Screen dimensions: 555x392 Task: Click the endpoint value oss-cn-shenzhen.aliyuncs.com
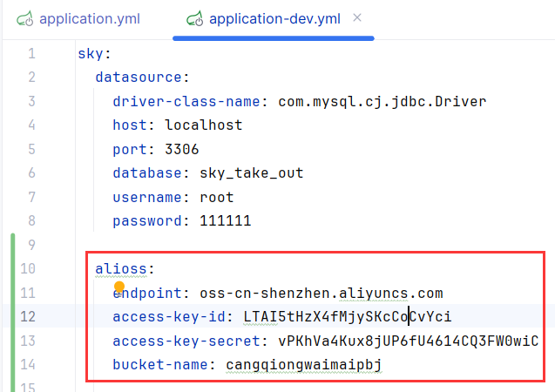coord(321,294)
